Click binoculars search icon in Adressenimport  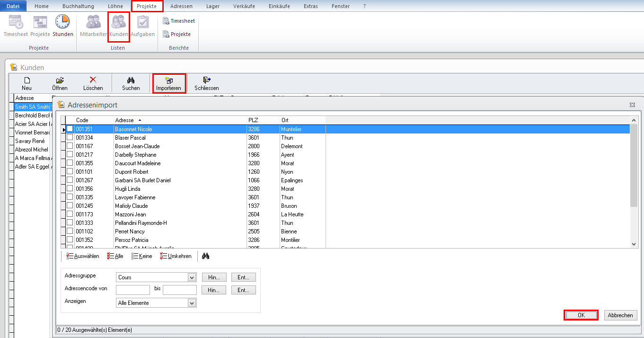(205, 256)
